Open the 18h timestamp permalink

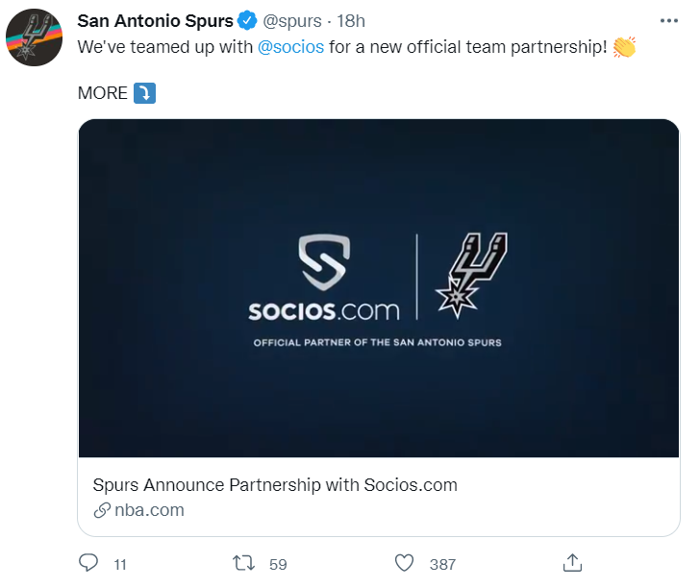pyautogui.click(x=351, y=21)
